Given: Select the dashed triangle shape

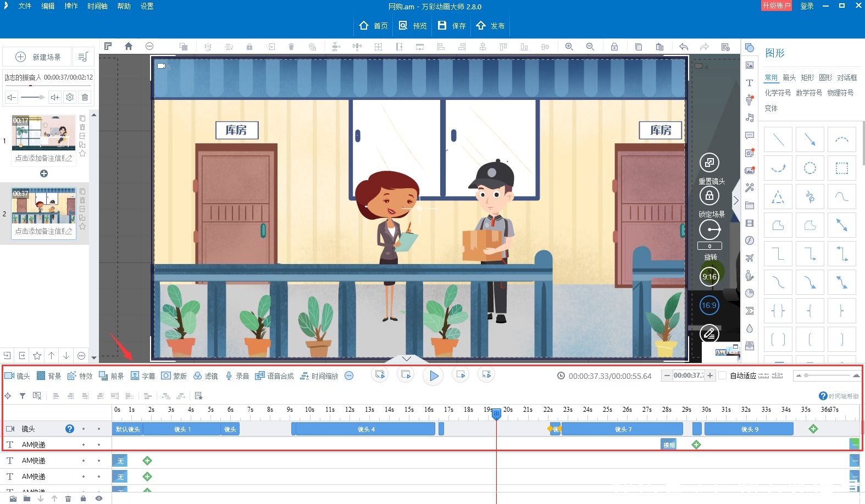Looking at the screenshot, I should [778, 197].
